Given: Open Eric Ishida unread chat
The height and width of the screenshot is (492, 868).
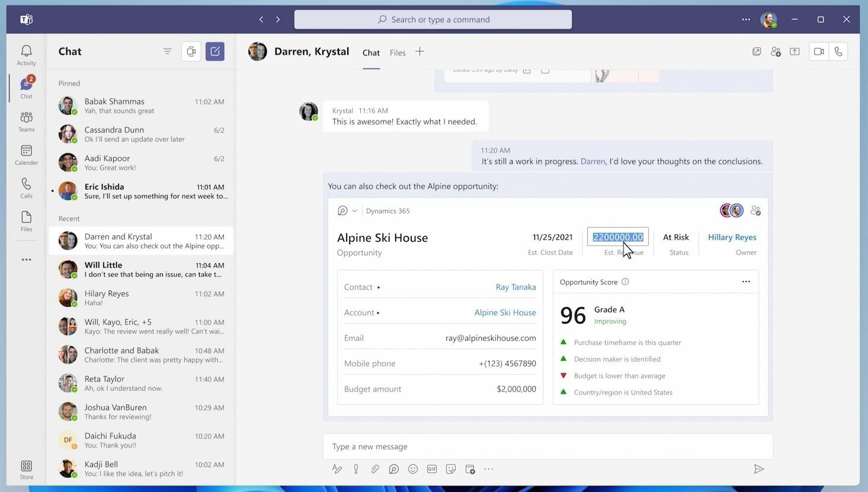Looking at the screenshot, I should tap(141, 191).
